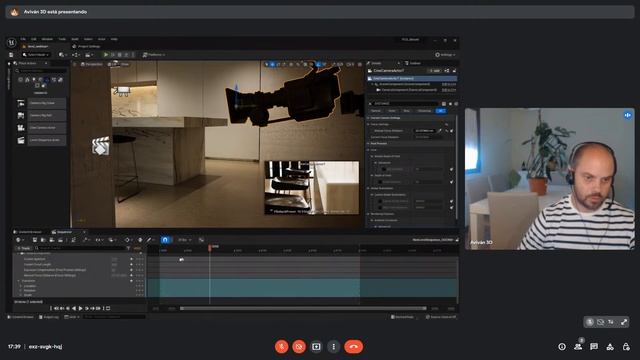
Task: Turn camera on in meeting bar
Action: click(x=299, y=347)
